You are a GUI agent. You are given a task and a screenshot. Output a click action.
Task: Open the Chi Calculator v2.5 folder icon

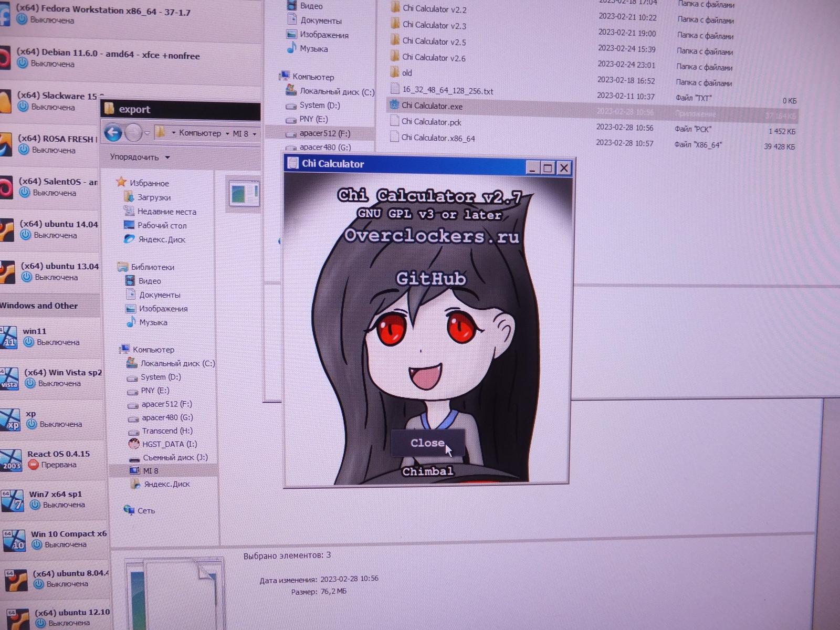tap(395, 40)
